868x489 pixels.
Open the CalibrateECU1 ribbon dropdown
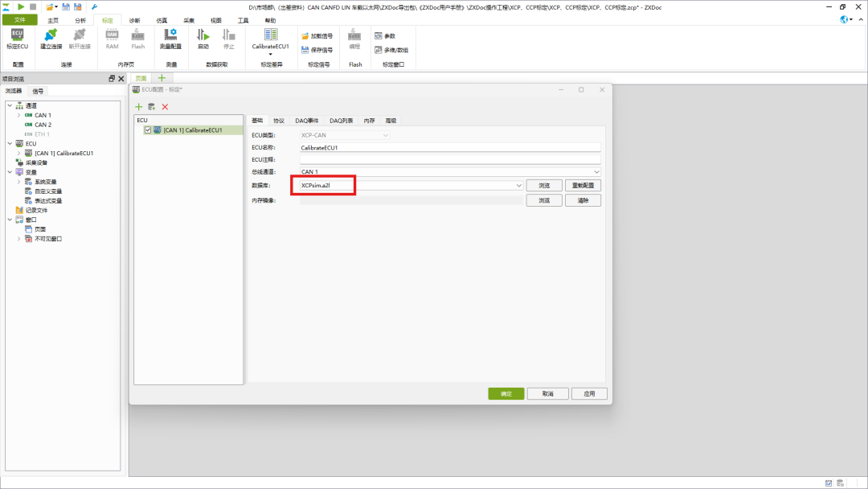pos(270,54)
